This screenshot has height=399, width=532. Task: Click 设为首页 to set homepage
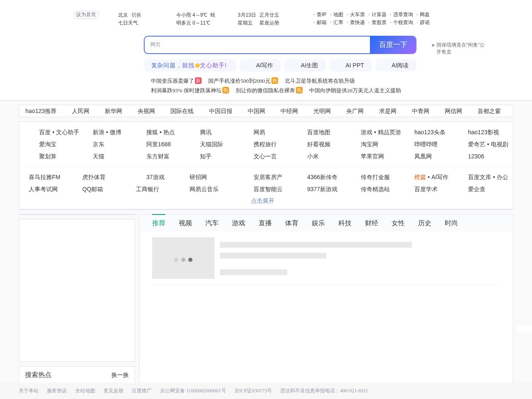(86, 15)
